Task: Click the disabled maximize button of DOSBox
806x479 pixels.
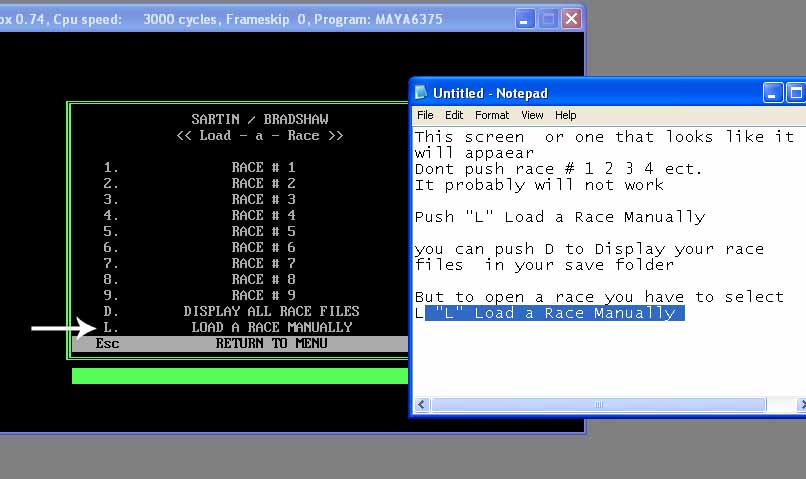Action: pos(548,19)
